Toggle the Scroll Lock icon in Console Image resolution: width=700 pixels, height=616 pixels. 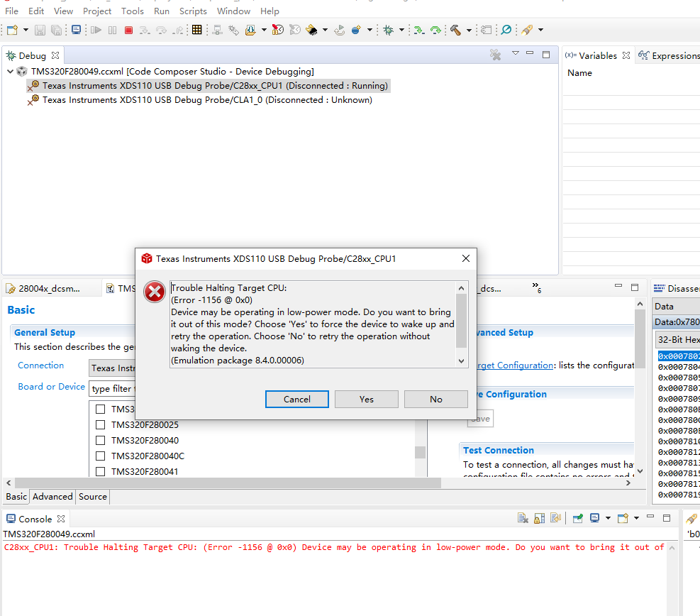539,518
